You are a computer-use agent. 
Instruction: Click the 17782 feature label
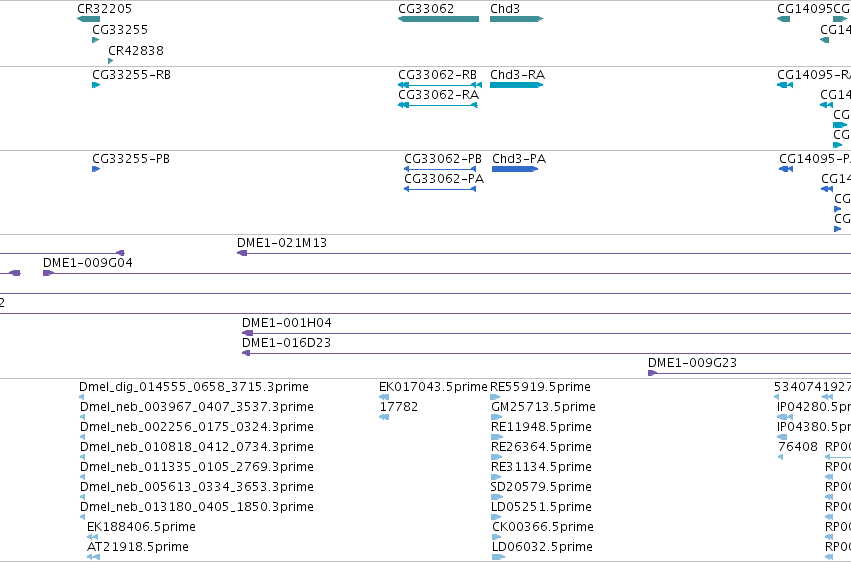point(398,407)
